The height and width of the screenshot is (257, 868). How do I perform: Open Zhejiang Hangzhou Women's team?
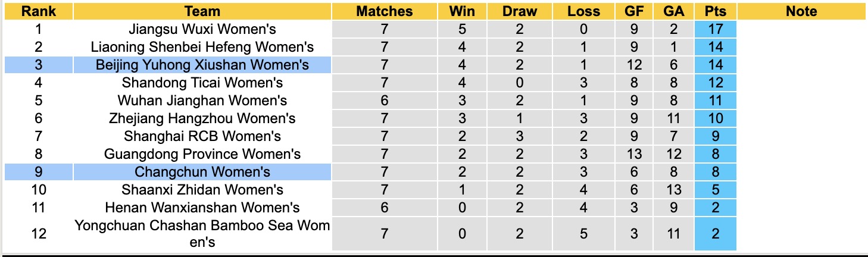click(x=202, y=118)
